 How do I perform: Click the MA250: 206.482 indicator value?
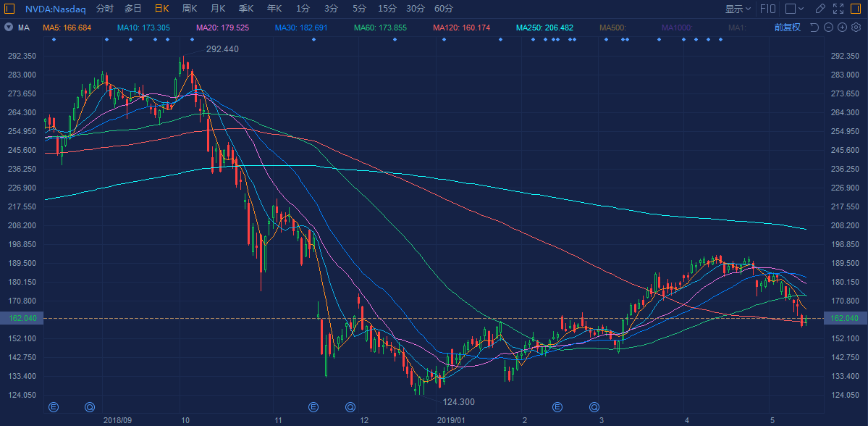[x=544, y=28]
